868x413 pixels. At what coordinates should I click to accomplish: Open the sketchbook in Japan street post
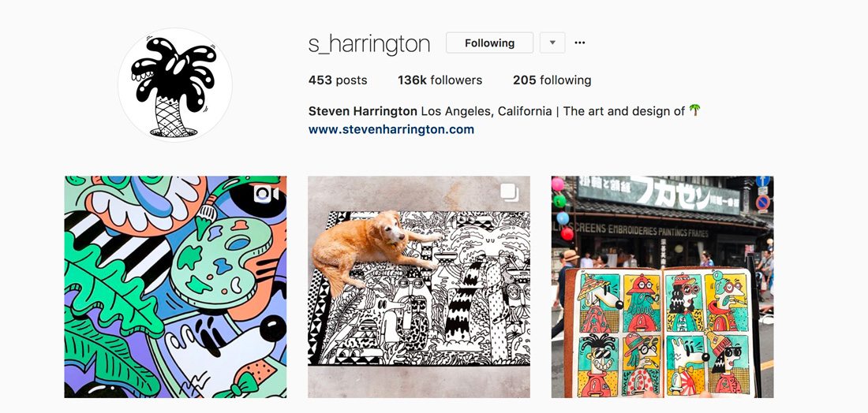tap(663, 287)
